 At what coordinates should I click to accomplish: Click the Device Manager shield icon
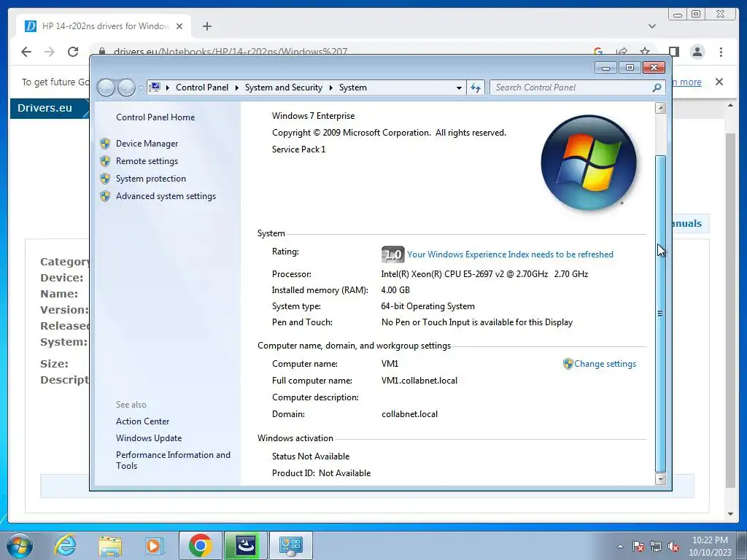tap(105, 144)
